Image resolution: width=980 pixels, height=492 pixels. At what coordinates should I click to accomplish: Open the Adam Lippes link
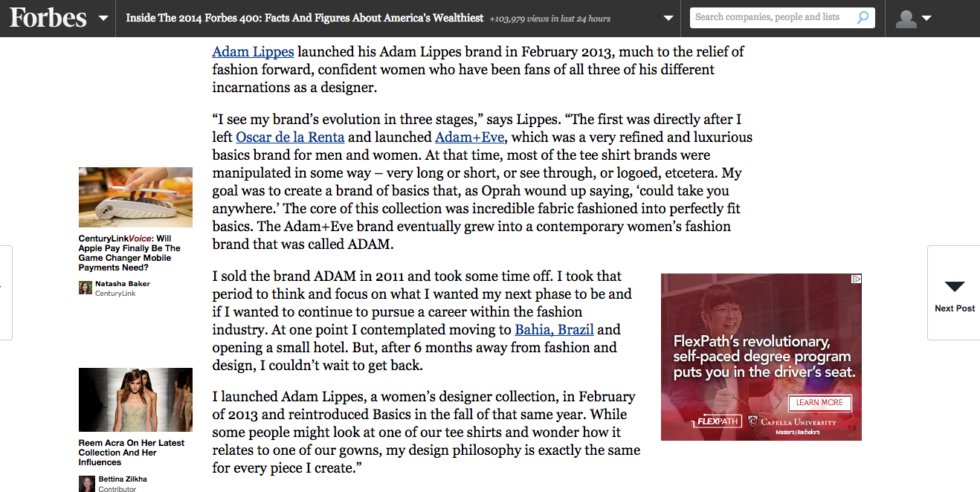(253, 52)
